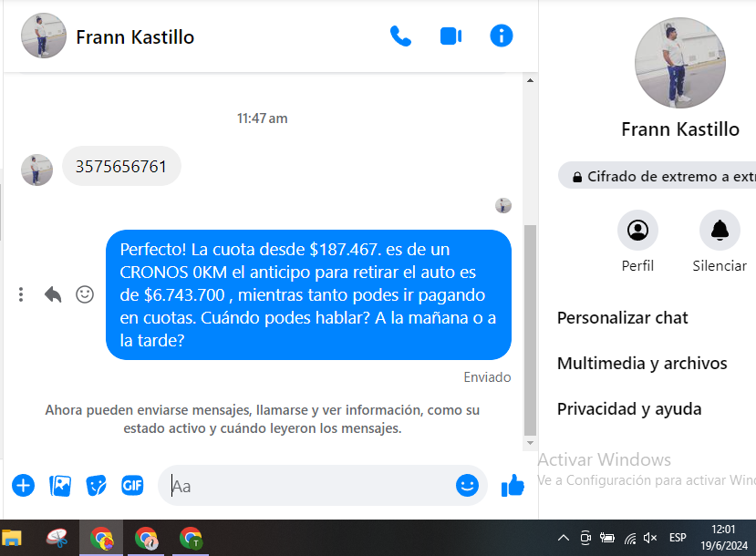Reply to the sent blue message
This screenshot has width=756, height=556.
click(53, 294)
